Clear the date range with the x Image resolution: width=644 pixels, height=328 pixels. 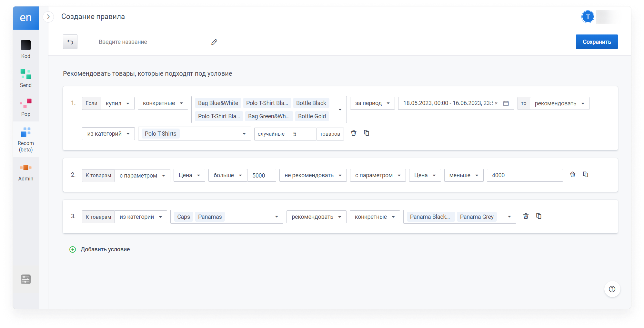(496, 103)
